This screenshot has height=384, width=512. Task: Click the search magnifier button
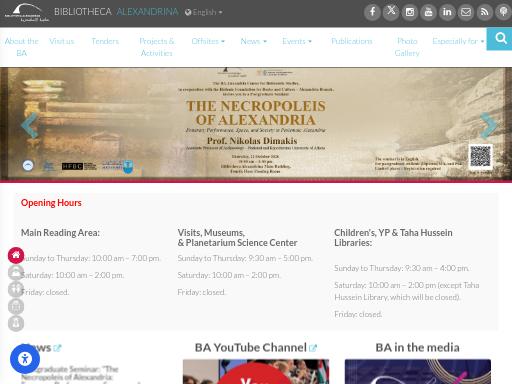point(500,39)
